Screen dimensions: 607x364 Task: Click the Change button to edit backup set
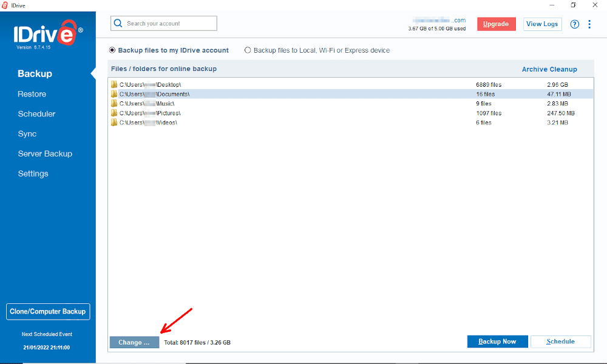click(x=134, y=342)
